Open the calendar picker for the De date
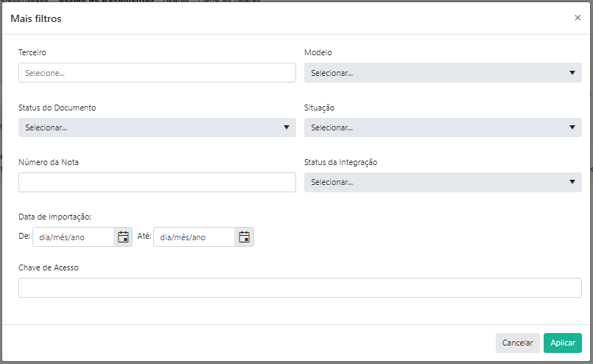The width and height of the screenshot is (593, 364). coord(123,237)
